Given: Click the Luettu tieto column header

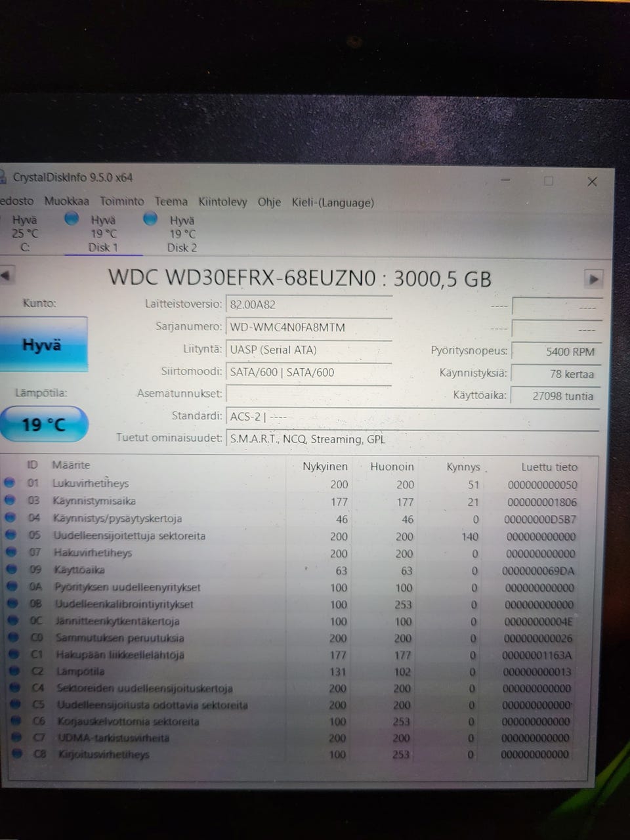Looking at the screenshot, I should pyautogui.click(x=549, y=467).
